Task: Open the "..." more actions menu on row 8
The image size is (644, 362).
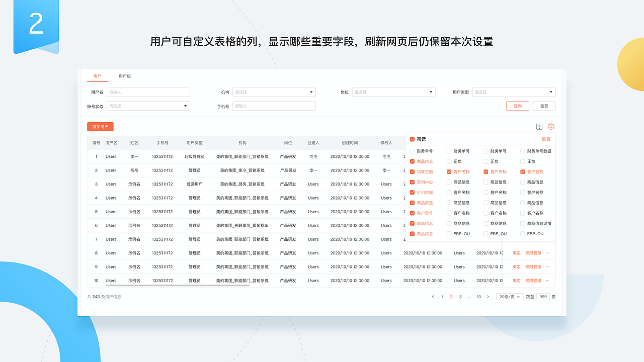Action: pos(547,253)
